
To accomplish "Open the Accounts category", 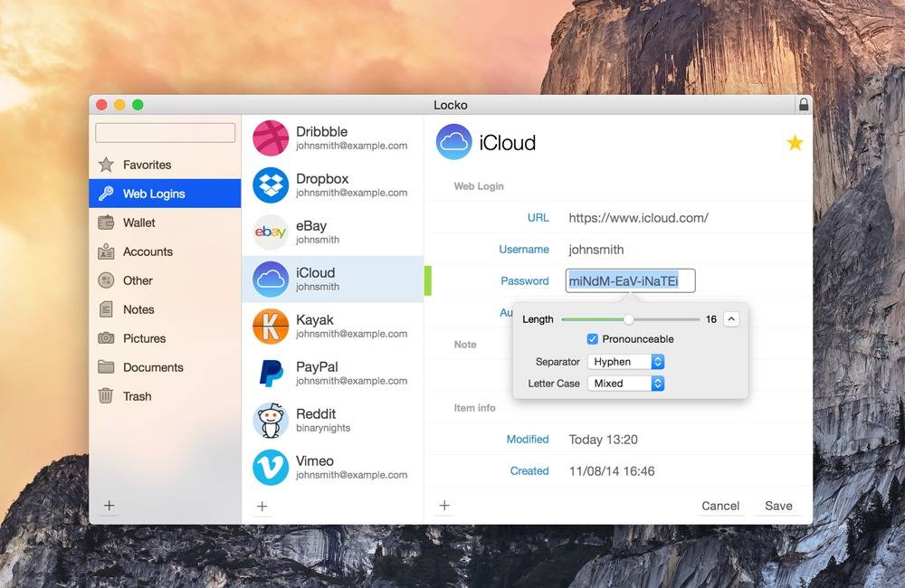I will 165,251.
